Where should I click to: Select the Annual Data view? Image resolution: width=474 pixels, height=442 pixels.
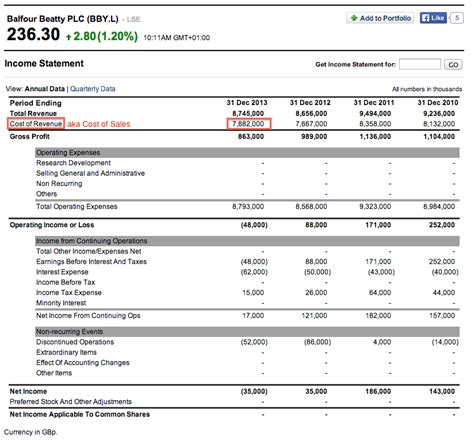45,89
